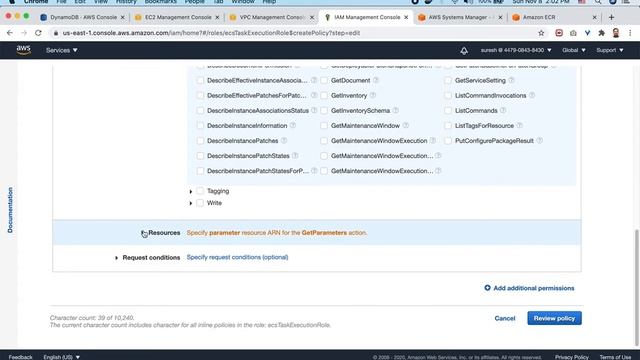Open the Services dropdown menu
The height and width of the screenshot is (360, 640).
62,50
